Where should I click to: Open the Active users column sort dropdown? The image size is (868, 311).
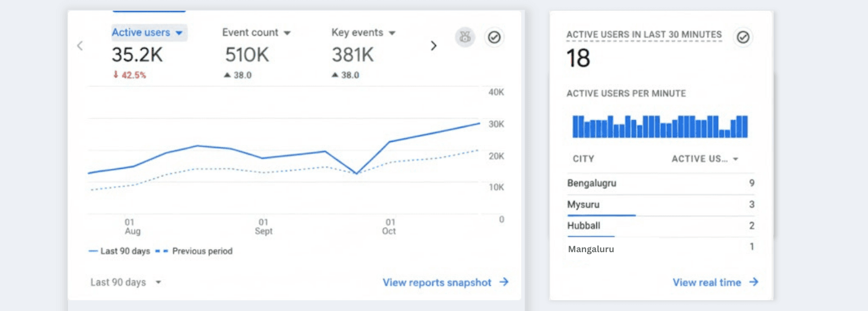click(x=705, y=159)
